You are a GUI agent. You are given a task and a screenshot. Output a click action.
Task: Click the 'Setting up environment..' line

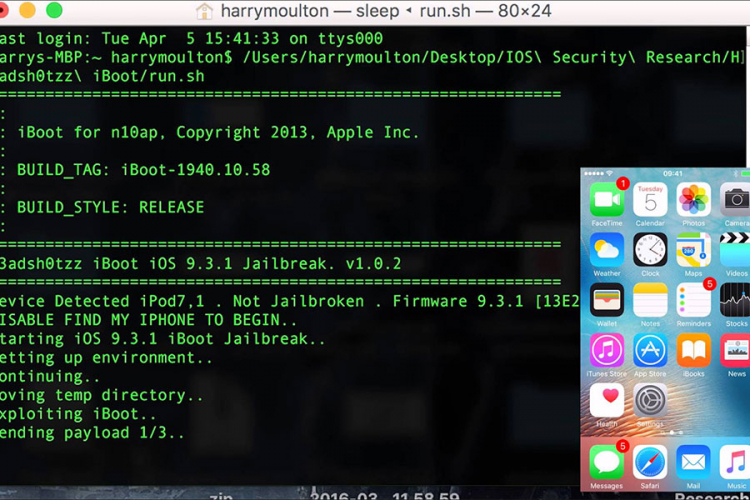pos(106,357)
